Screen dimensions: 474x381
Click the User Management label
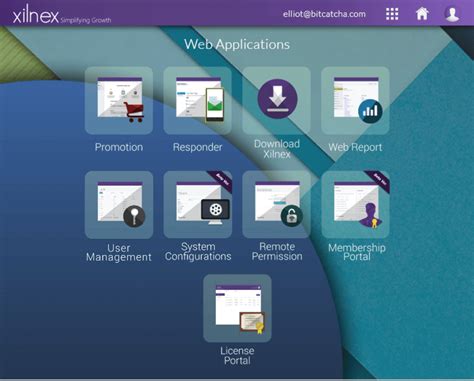tap(119, 253)
